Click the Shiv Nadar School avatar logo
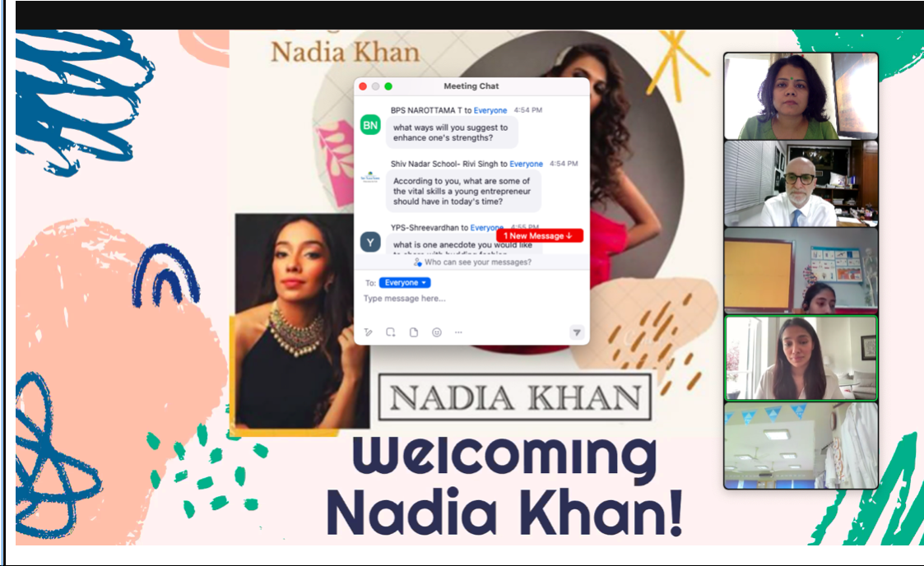 point(370,177)
